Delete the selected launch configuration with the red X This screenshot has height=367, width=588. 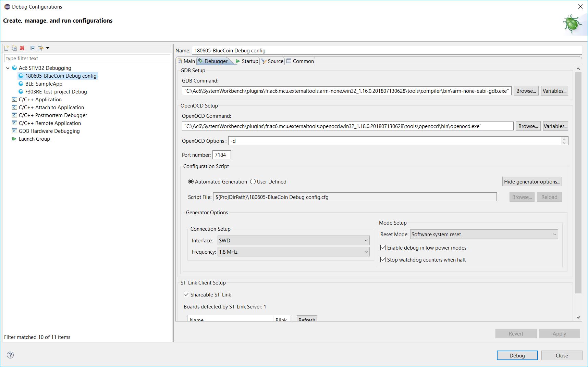[22, 48]
